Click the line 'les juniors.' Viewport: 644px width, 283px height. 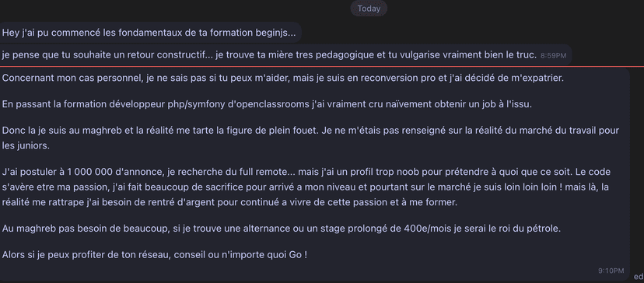[x=26, y=146]
